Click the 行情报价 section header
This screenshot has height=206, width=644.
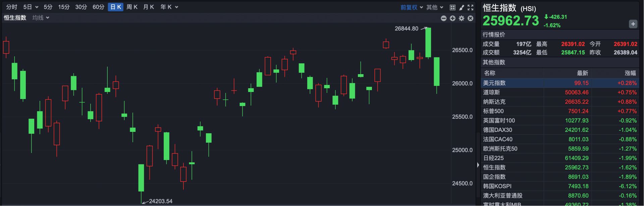coord(494,35)
